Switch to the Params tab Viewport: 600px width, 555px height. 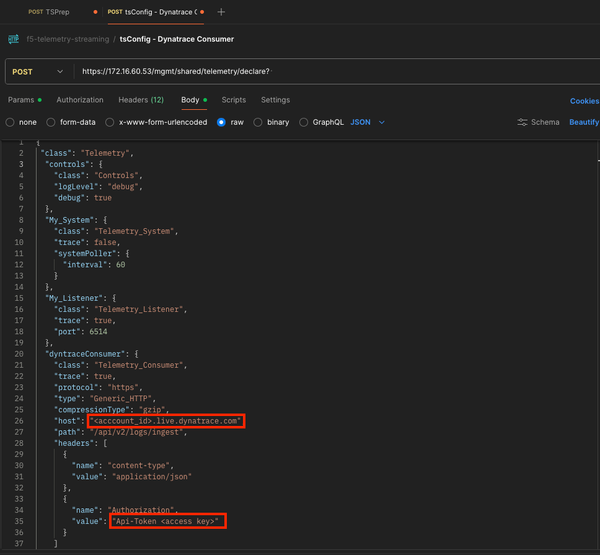click(x=22, y=100)
